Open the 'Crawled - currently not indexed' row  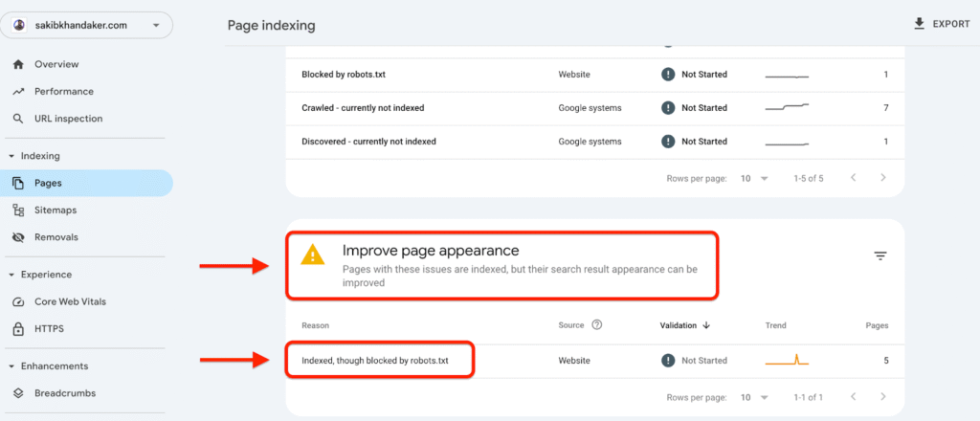363,108
